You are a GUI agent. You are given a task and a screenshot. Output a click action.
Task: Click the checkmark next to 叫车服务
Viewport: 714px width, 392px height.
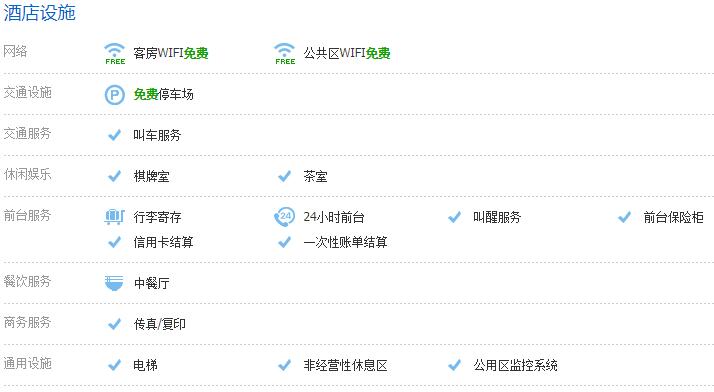(x=114, y=135)
